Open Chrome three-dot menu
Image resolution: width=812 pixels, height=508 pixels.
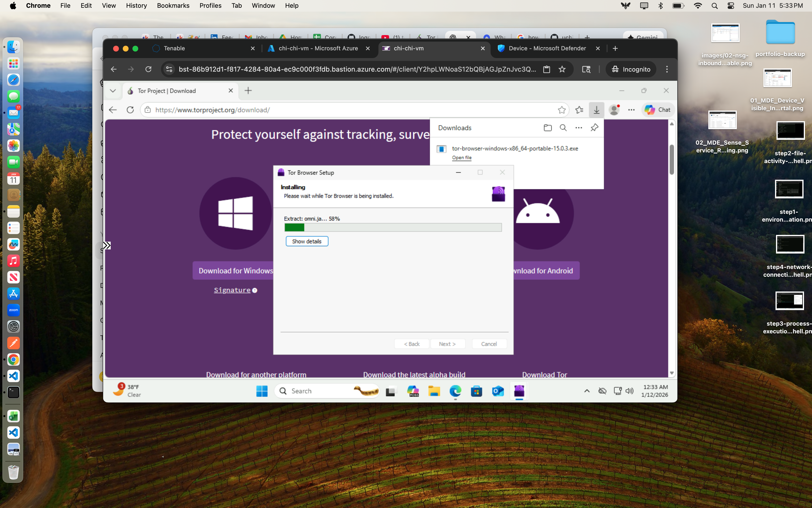pyautogui.click(x=667, y=69)
